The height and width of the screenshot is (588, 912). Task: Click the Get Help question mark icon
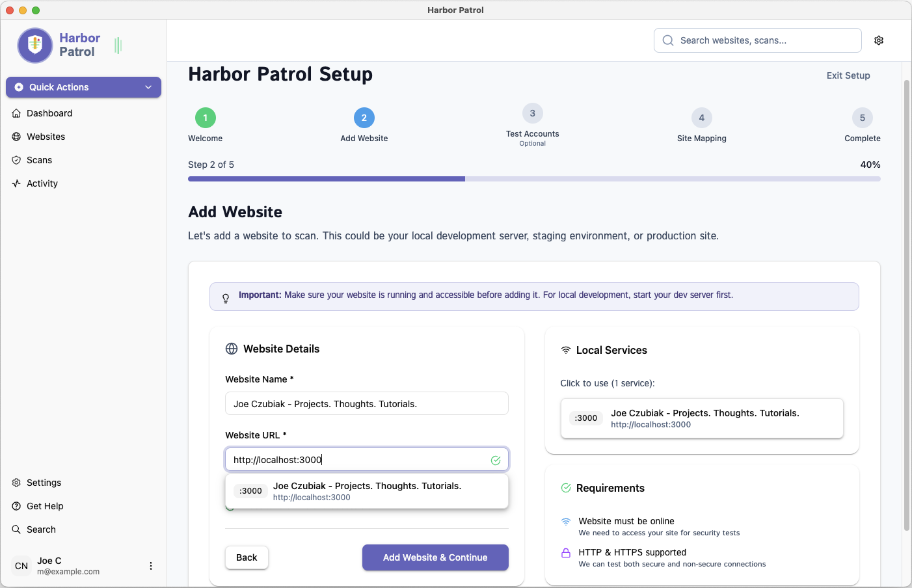15,506
